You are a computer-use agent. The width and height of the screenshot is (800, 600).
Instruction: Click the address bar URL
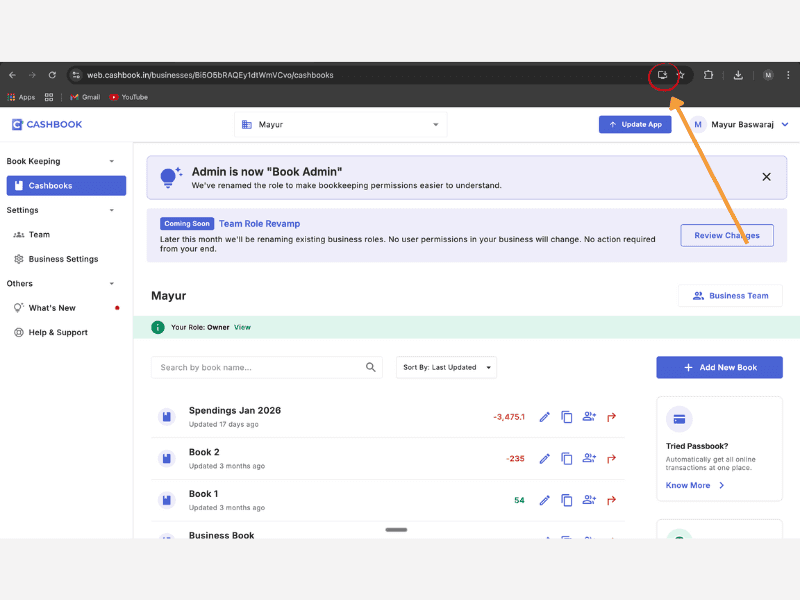pos(210,75)
